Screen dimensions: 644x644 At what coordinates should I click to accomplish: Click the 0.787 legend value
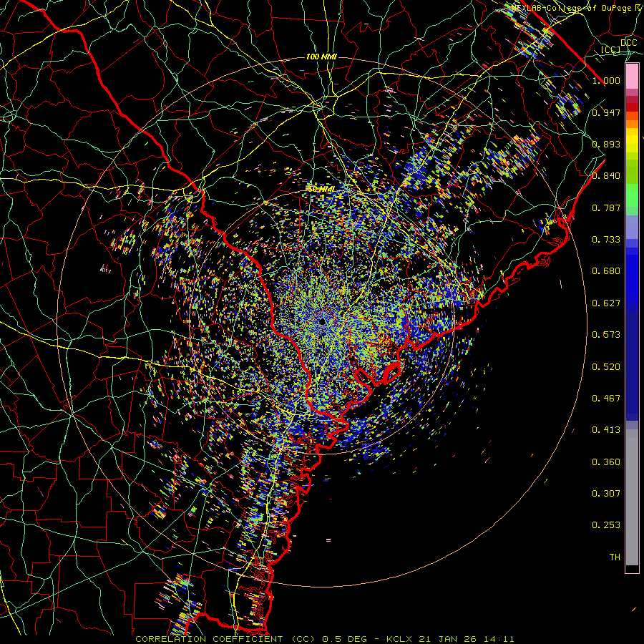(606, 208)
